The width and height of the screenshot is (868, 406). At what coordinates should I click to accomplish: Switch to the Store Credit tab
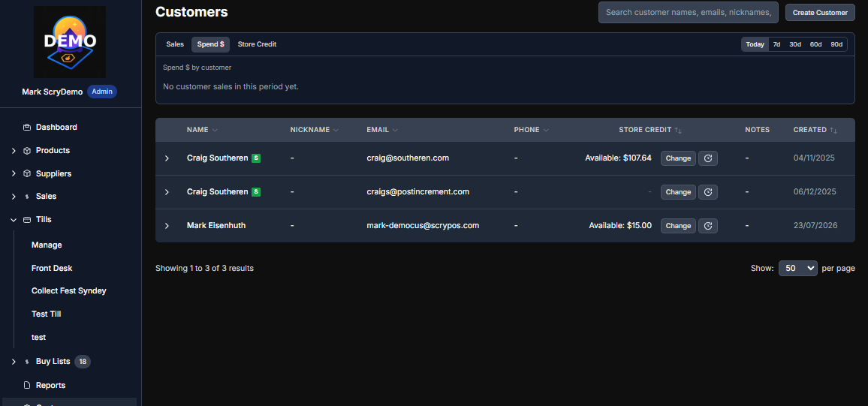pyautogui.click(x=257, y=44)
